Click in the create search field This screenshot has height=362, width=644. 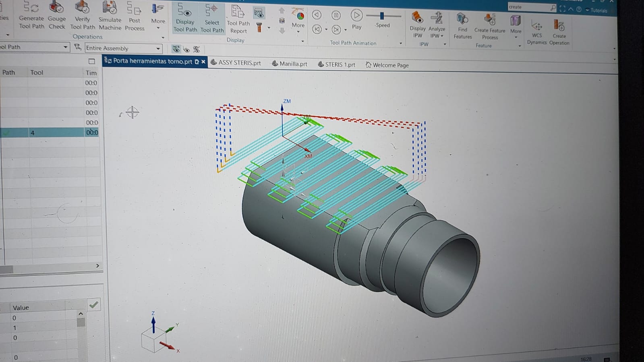click(528, 7)
